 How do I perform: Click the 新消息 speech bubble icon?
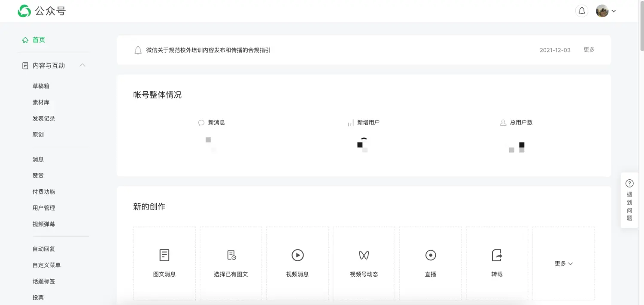(x=200, y=122)
